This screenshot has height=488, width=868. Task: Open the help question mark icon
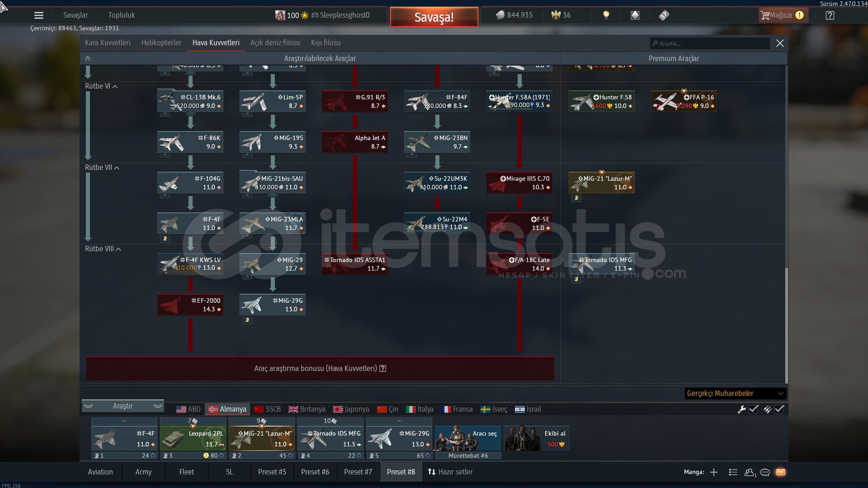click(x=830, y=15)
